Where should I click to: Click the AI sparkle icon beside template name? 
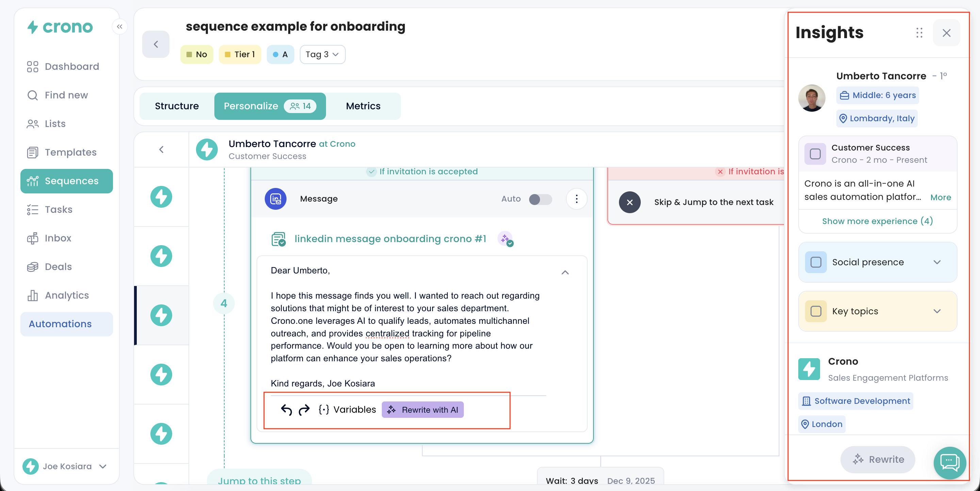tap(506, 239)
